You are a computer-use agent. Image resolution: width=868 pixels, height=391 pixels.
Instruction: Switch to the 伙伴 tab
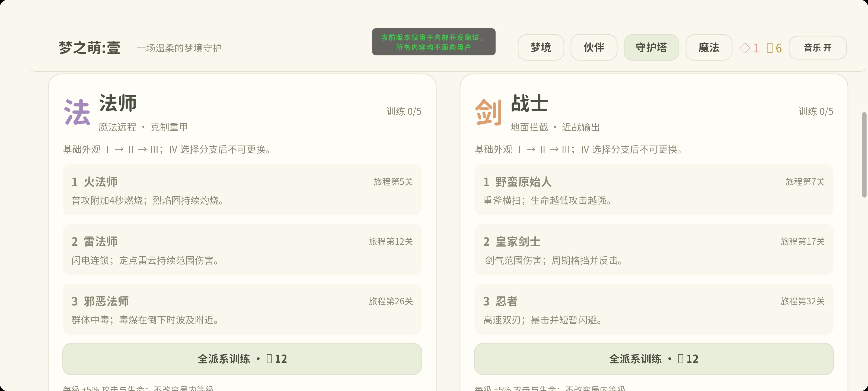tap(594, 48)
